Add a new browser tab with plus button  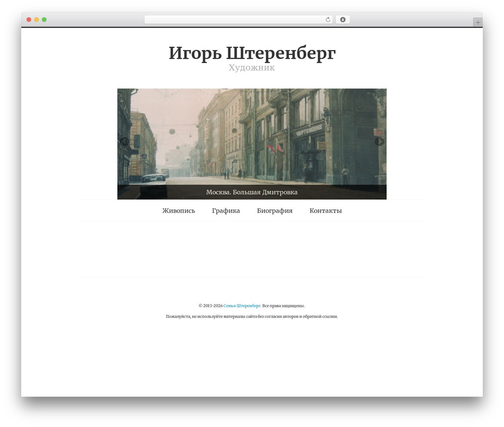pos(478,22)
